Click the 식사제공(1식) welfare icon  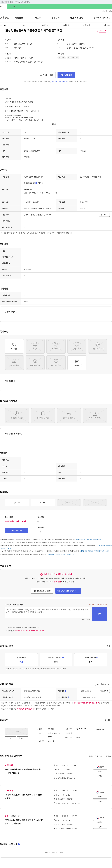tap(77, 363)
